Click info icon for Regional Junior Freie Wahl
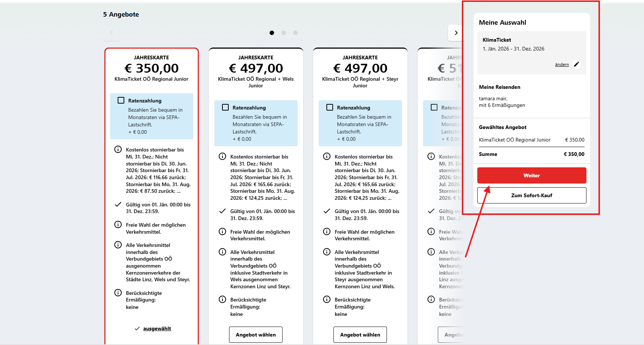 pos(118,224)
